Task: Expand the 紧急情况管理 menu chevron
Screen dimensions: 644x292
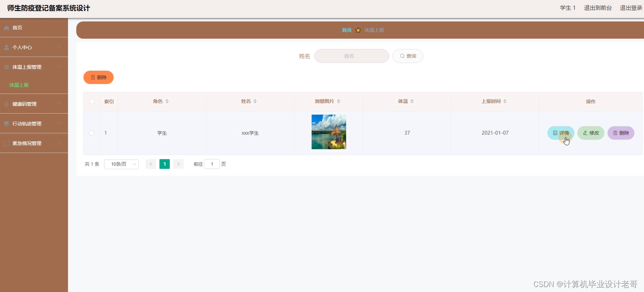Action: [x=59, y=143]
